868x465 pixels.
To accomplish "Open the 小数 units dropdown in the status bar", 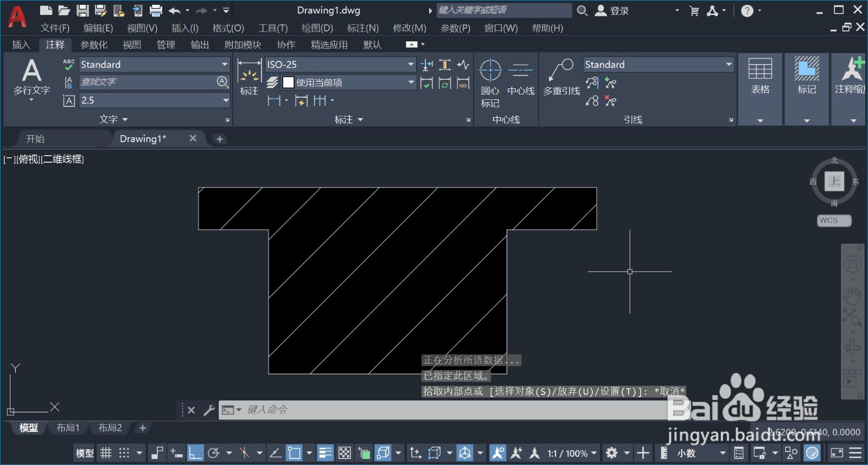I will [700, 453].
